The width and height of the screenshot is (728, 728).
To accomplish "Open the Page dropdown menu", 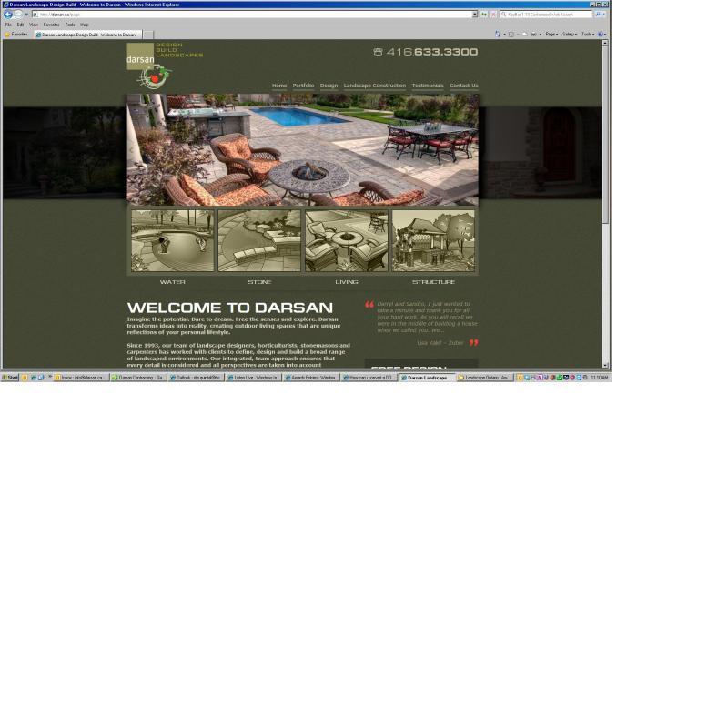I will coord(551,35).
